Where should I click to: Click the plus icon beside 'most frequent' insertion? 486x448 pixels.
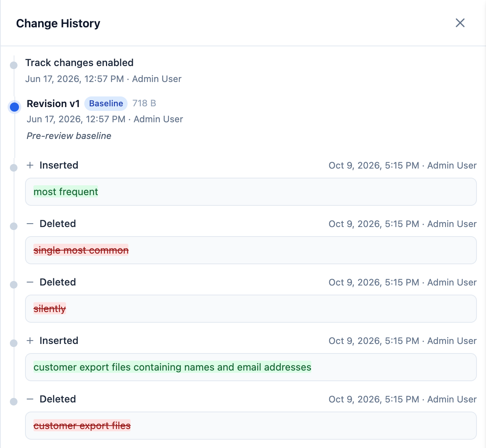click(30, 165)
